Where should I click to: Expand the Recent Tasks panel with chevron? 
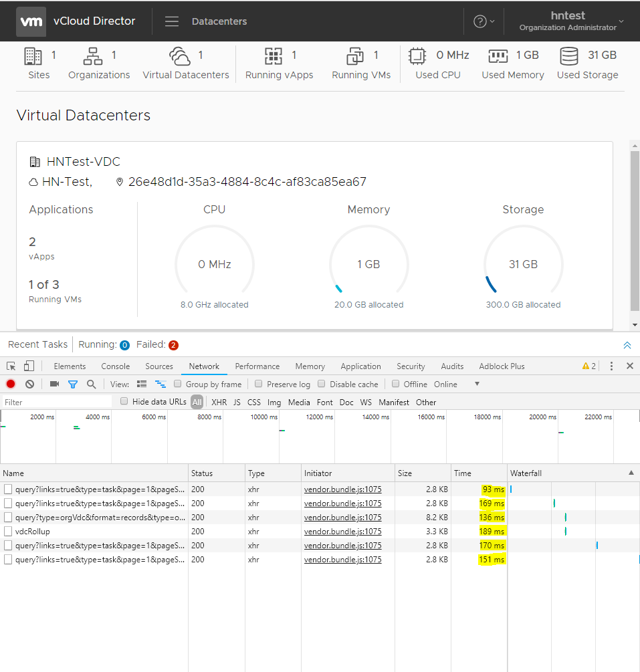coord(627,345)
